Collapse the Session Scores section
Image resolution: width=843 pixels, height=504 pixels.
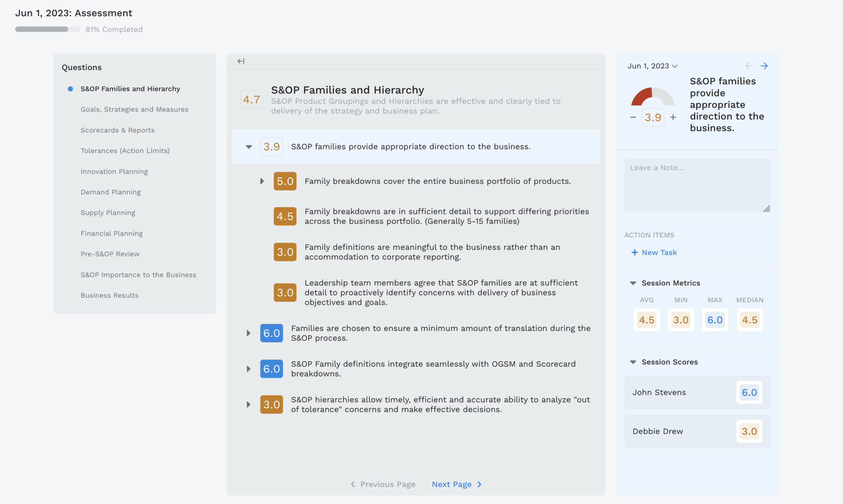633,362
